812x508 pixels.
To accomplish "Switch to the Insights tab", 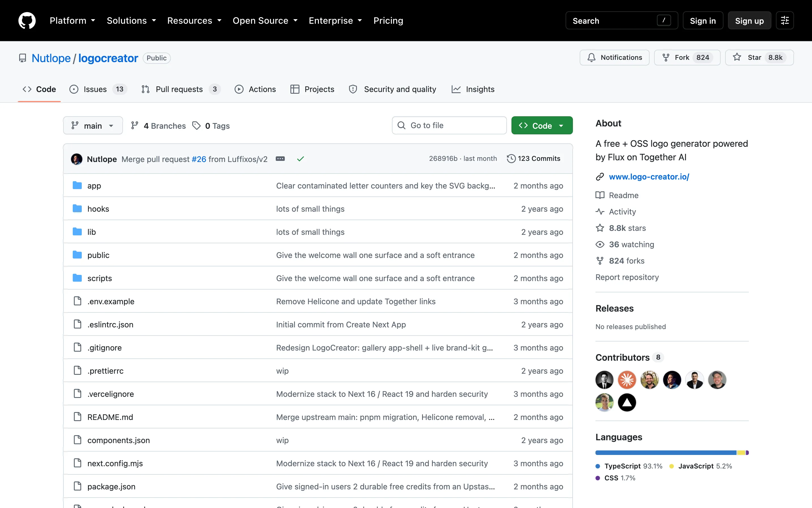I will tap(473, 89).
